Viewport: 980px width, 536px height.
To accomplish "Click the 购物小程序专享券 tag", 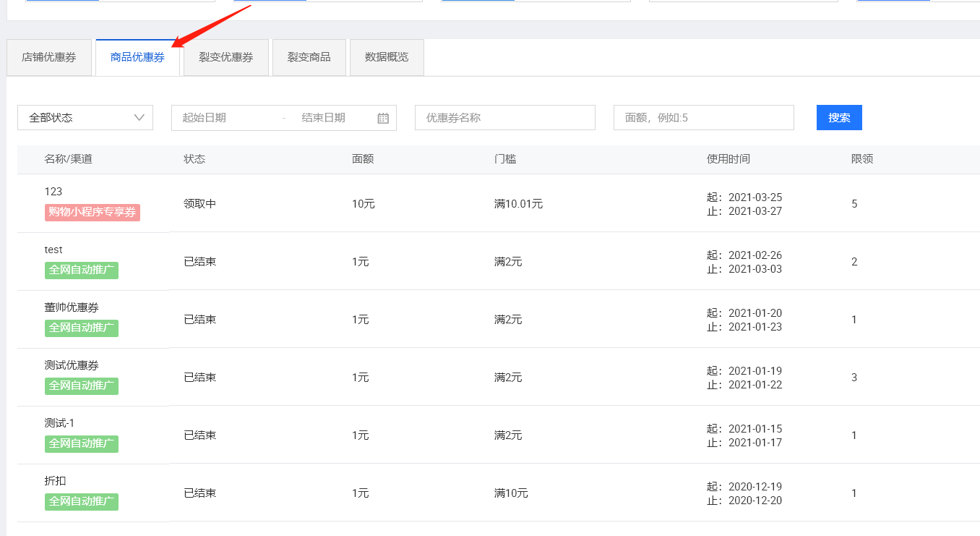I will click(x=93, y=213).
